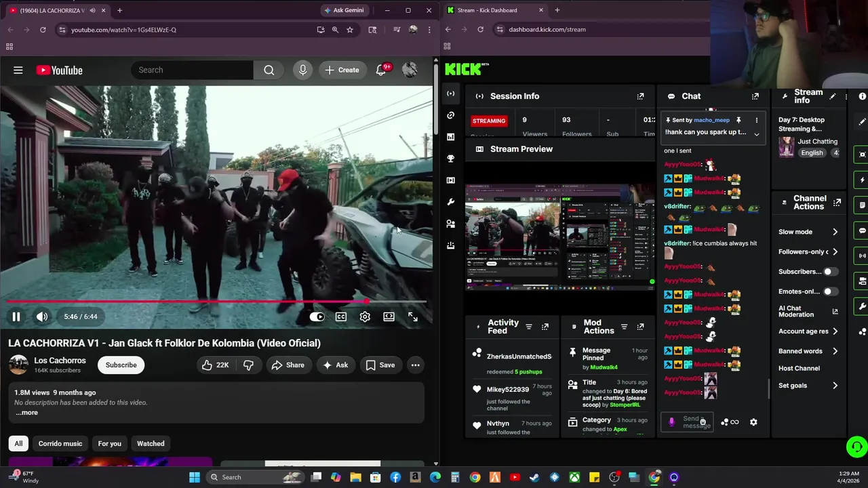868x488 pixels.
Task: Pop out the Kick Chat panel
Action: coord(755,96)
